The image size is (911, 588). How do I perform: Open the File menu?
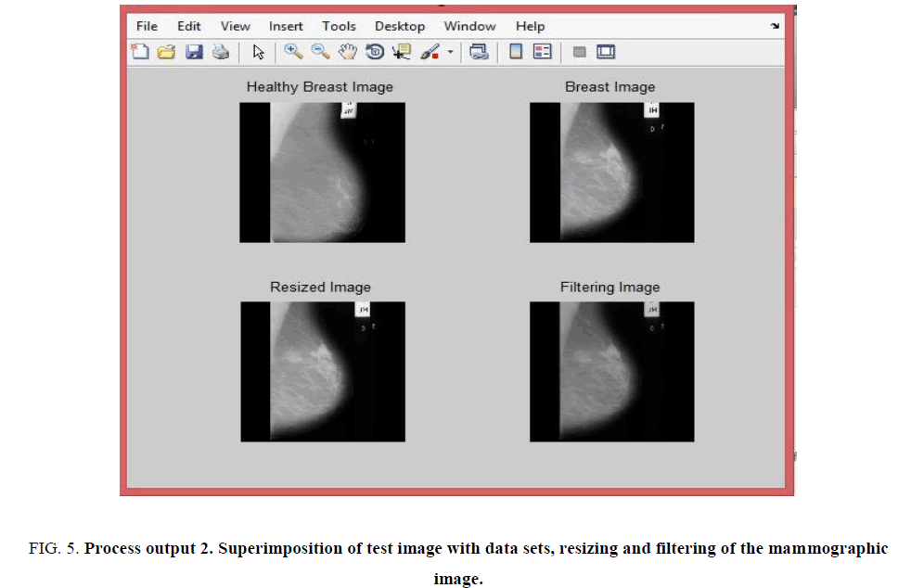147,26
